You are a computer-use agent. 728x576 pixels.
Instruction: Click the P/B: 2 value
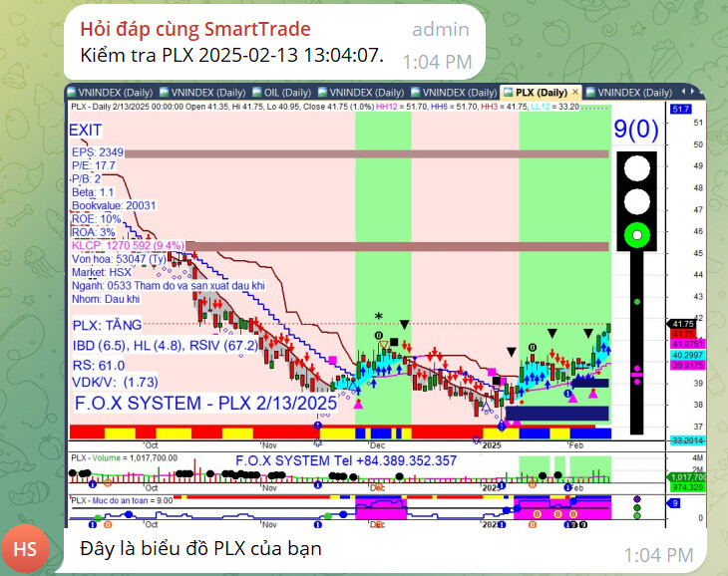[x=86, y=179]
